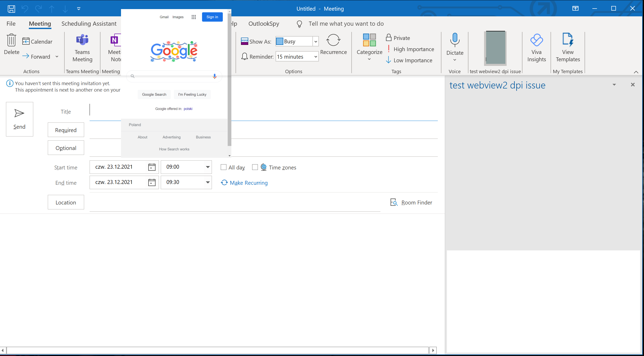Viewport: 644px width, 356px height.
Task: Expand the Dictate dropdown arrow
Action: pos(455,60)
